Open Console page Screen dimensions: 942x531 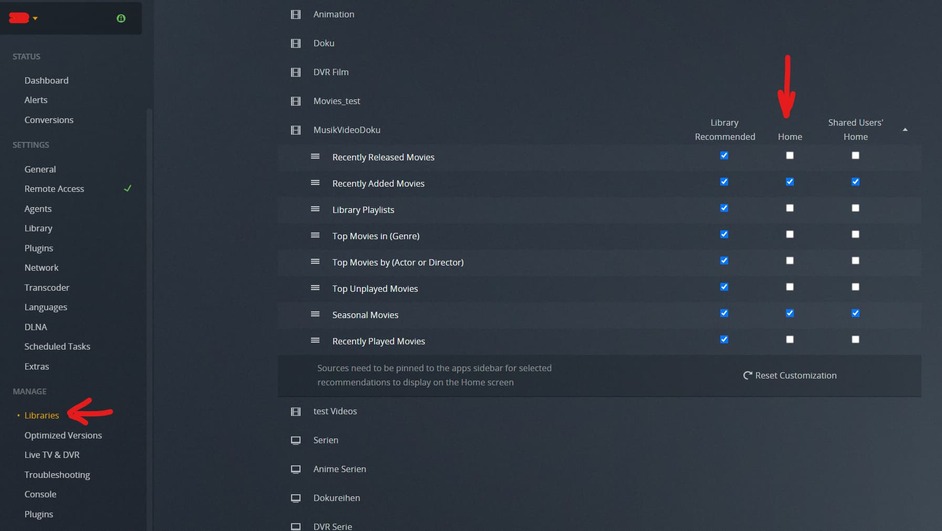[x=40, y=494]
